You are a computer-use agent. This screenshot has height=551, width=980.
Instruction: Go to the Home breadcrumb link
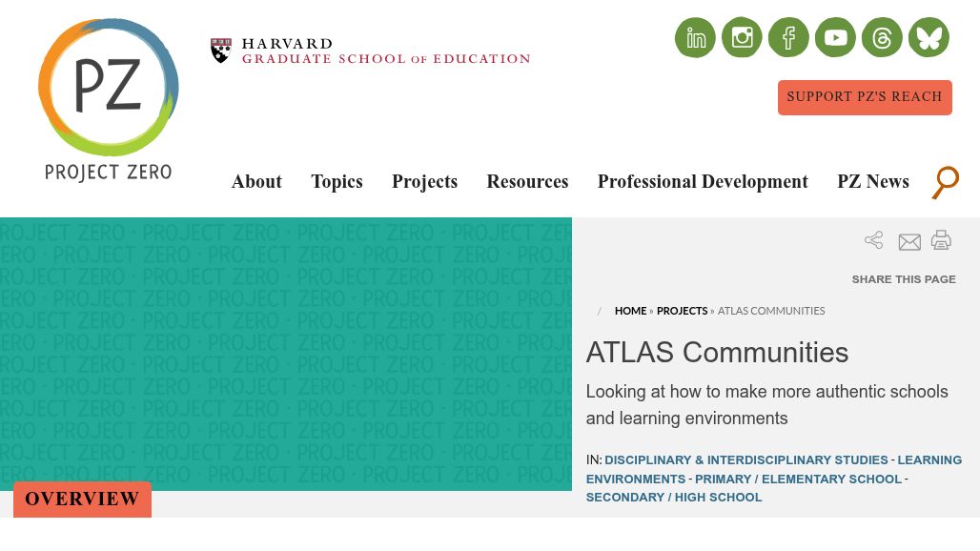(630, 311)
